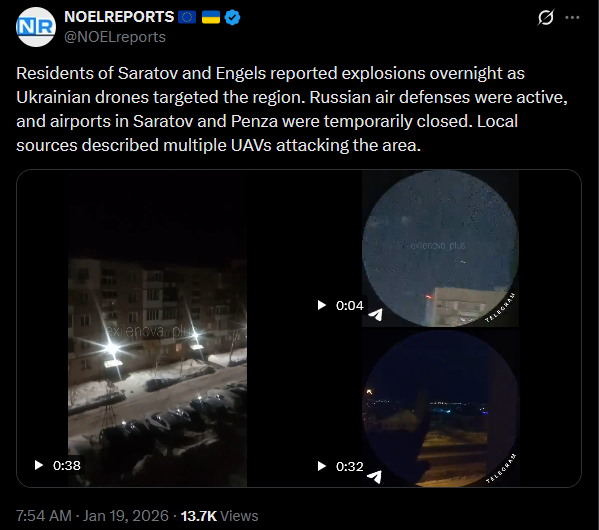Image resolution: width=599 pixels, height=530 pixels.
Task: Click the EU flag emoji in name
Action: point(187,17)
